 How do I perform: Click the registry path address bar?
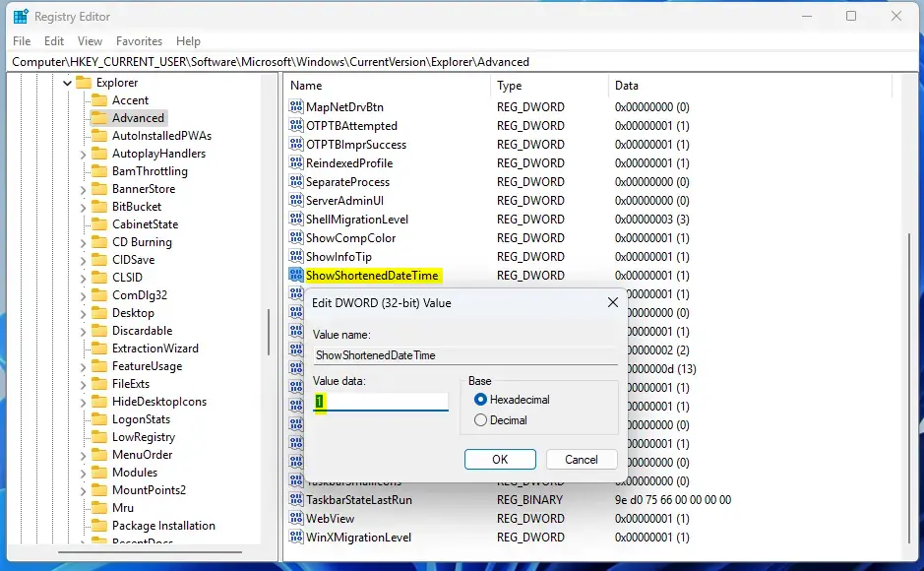(462, 62)
